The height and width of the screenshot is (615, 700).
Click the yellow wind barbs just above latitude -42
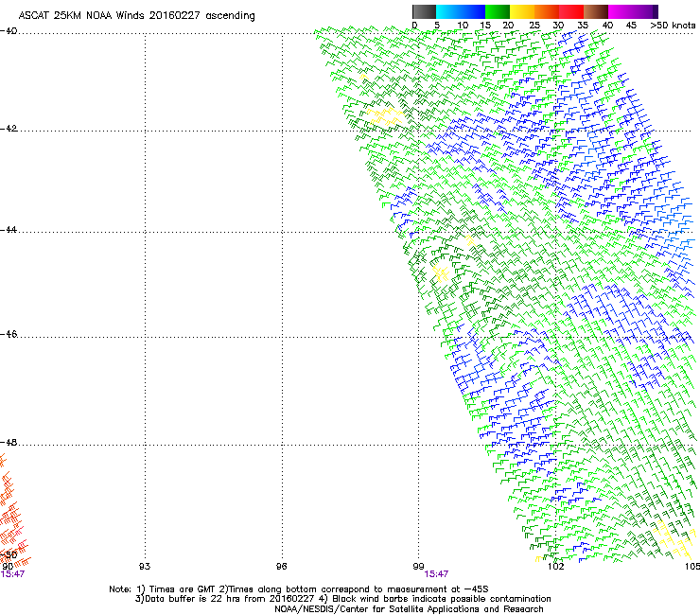(x=384, y=116)
